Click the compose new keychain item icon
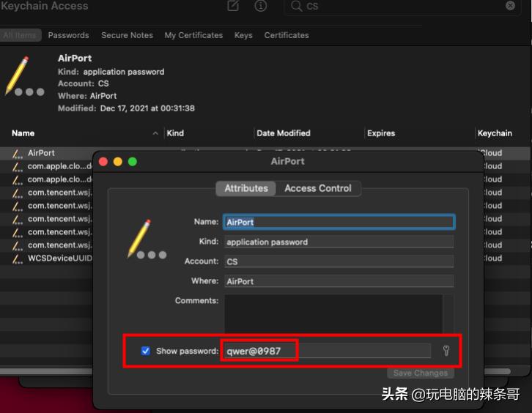This screenshot has height=413, width=532. coord(233,6)
